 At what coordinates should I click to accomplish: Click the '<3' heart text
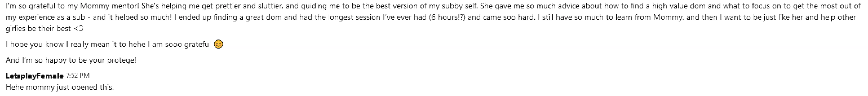pyautogui.click(x=78, y=29)
